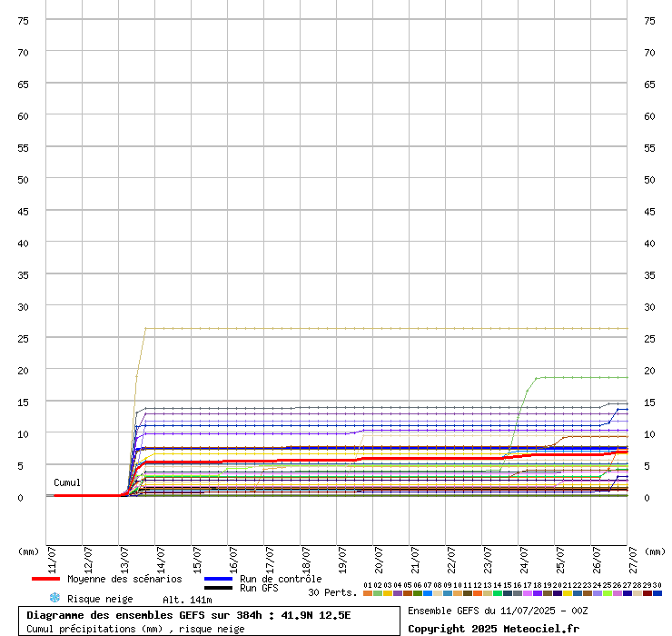Select perturbation 01 orange color swatch
This screenshot has height=636, width=672.
coord(368,593)
